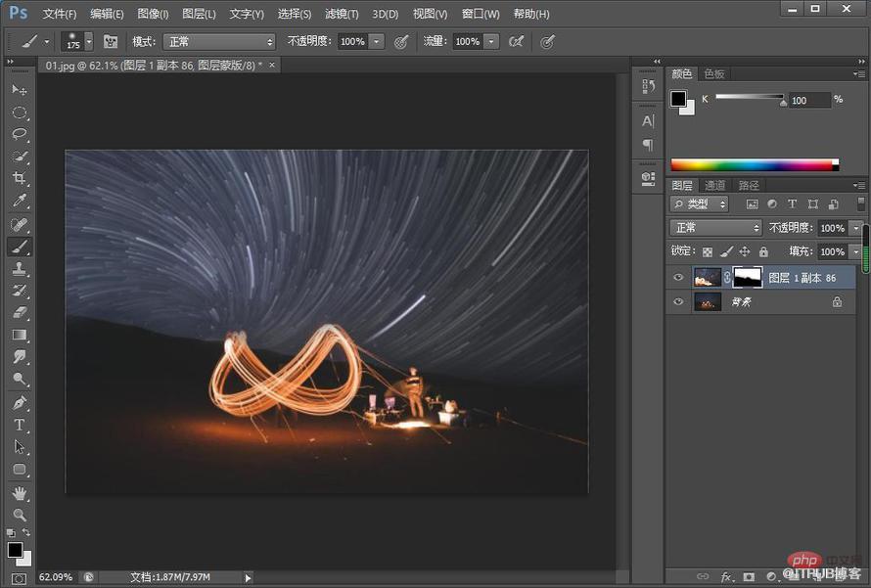Toggle airbrush mode in options bar
Screen dimensions: 871x588
[516, 42]
